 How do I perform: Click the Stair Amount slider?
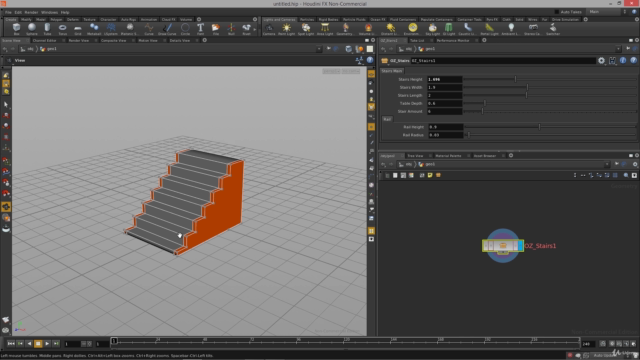click(550, 111)
